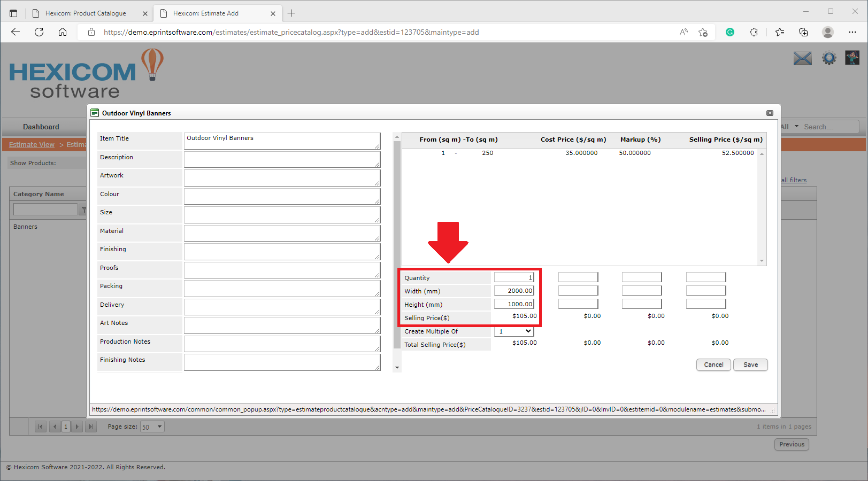Click the Packing text field
Screen dimensions: 868x481
(282, 289)
